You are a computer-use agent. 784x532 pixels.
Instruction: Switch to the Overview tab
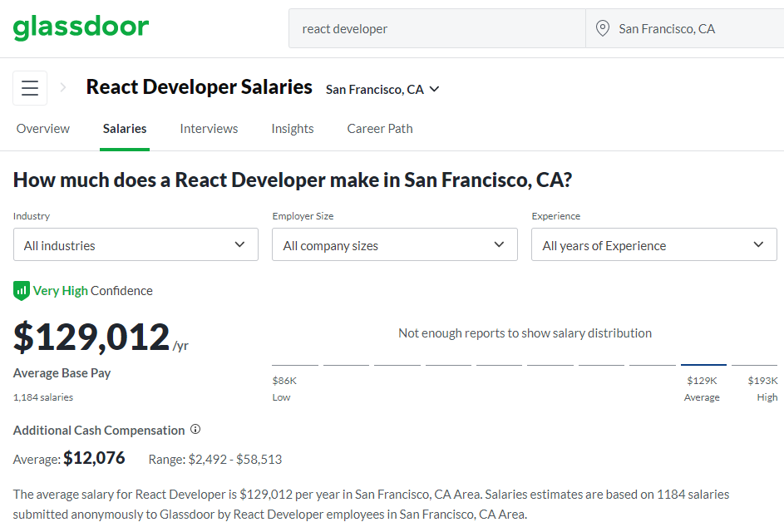tap(43, 129)
